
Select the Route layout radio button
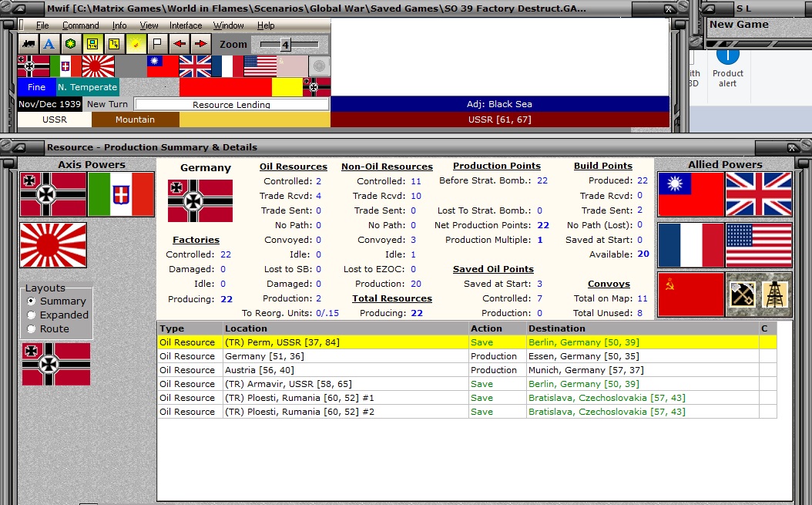pos(31,328)
